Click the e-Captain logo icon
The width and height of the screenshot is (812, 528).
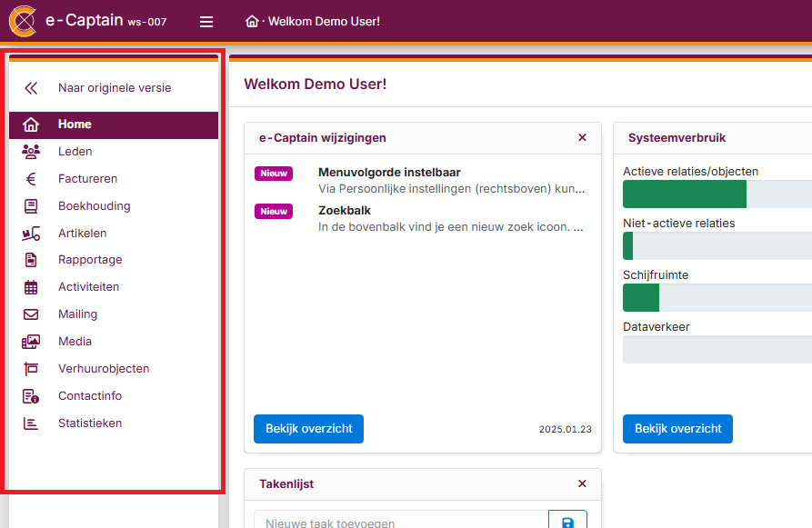(x=23, y=21)
